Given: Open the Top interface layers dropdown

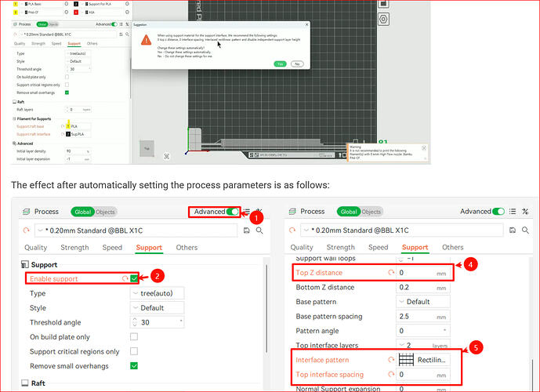Looking at the screenshot, I should click(x=423, y=345).
